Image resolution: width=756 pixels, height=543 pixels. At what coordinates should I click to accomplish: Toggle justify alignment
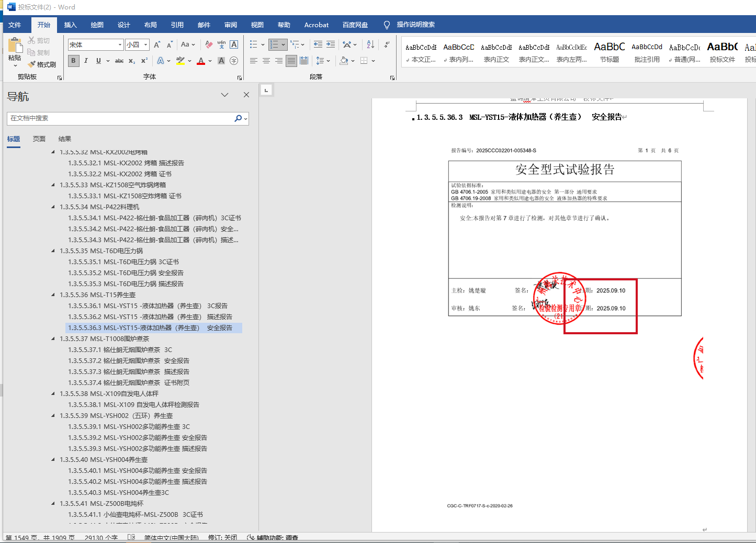pos(291,61)
